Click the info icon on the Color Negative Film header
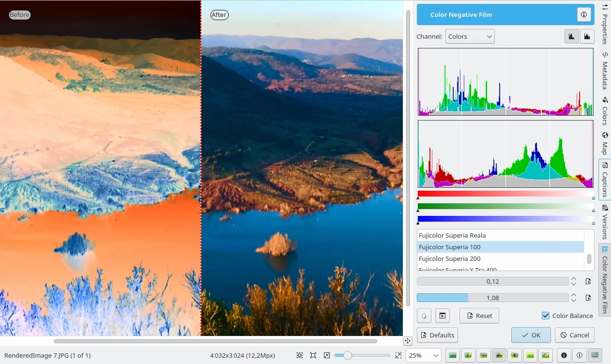 click(x=584, y=15)
